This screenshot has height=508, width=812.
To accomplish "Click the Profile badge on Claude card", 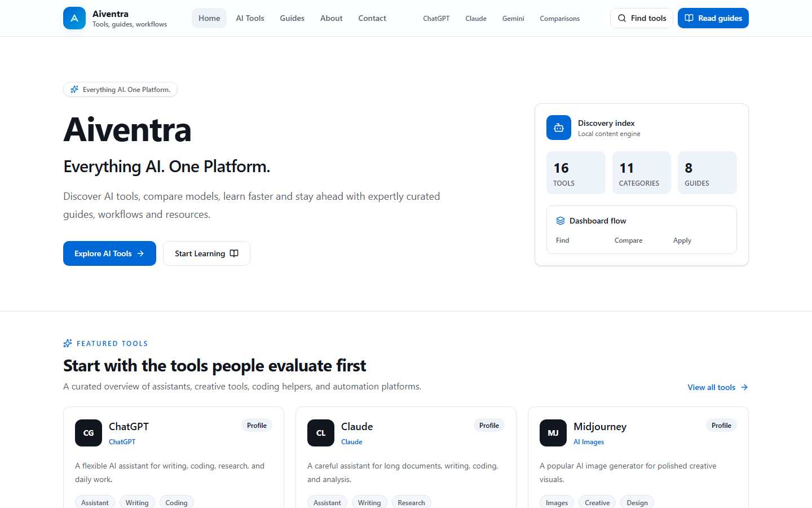I will 489,426.
